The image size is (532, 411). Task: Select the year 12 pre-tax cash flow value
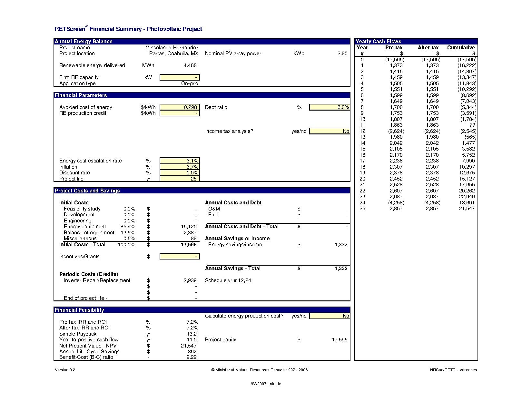(x=395, y=131)
